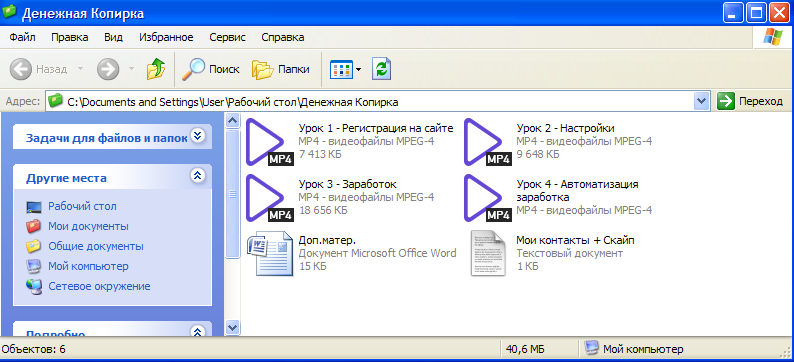Select file name Урок 3 - Заработок

click(x=347, y=184)
